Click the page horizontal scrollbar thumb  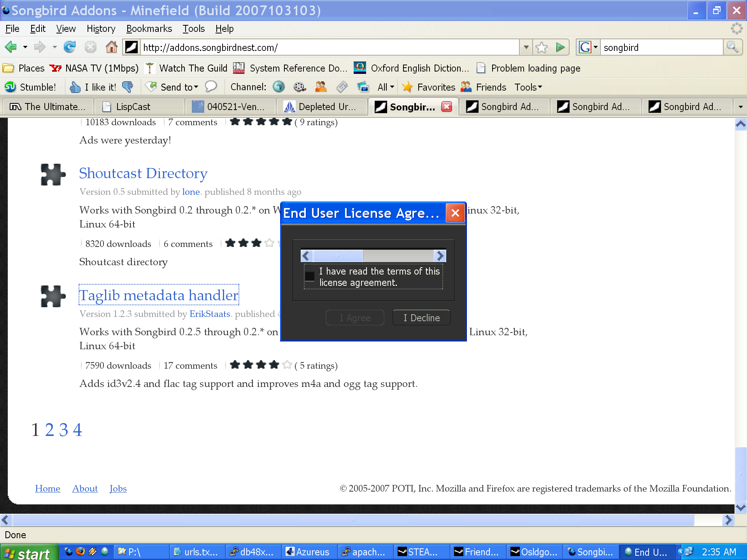tap(353, 520)
